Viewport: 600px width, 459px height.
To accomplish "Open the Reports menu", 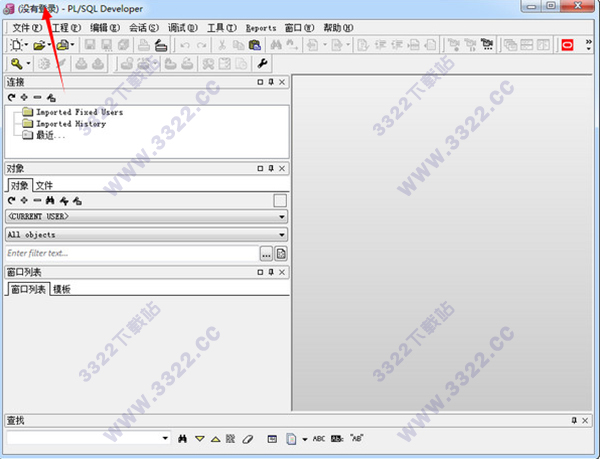I will tap(261, 28).
